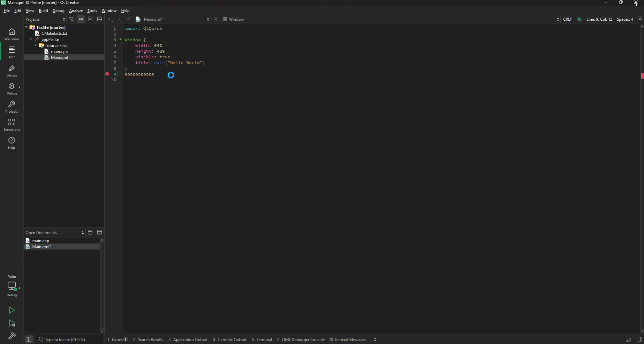Collapse the Source Files folder
The image size is (644, 344).
(x=35, y=46)
